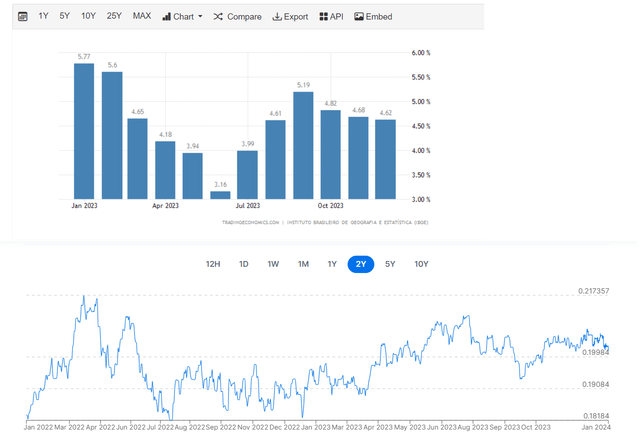Click the active 2Y range pill
This screenshot has height=446, width=640.
[361, 264]
